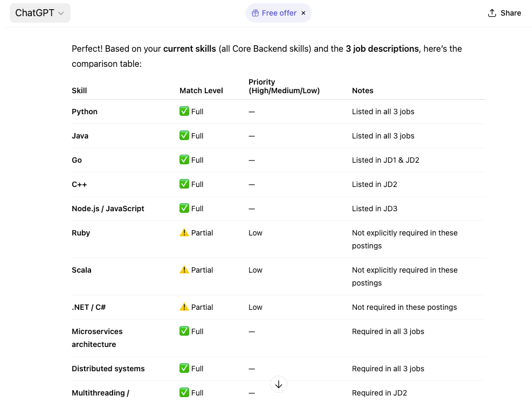Click the Share icon at top right
Image resolution: width=532 pixels, height=402 pixels.
point(491,12)
